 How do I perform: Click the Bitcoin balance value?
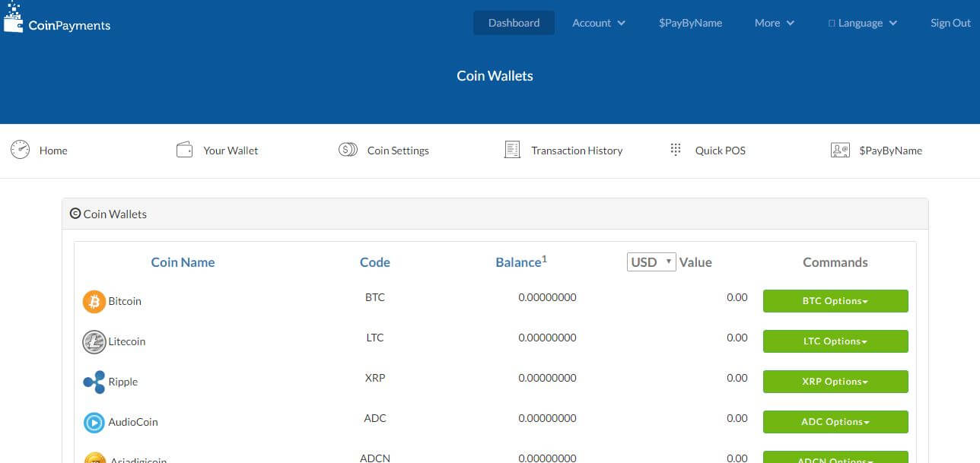click(x=547, y=297)
